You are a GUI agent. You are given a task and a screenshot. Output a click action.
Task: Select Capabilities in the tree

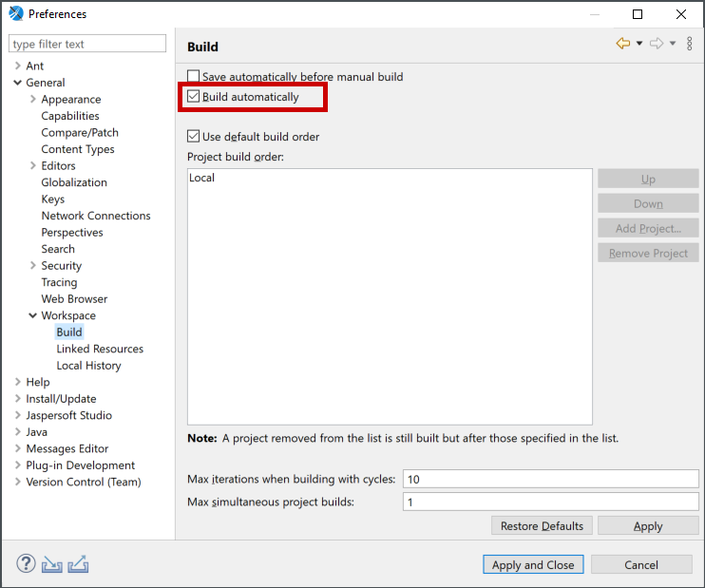(70, 116)
